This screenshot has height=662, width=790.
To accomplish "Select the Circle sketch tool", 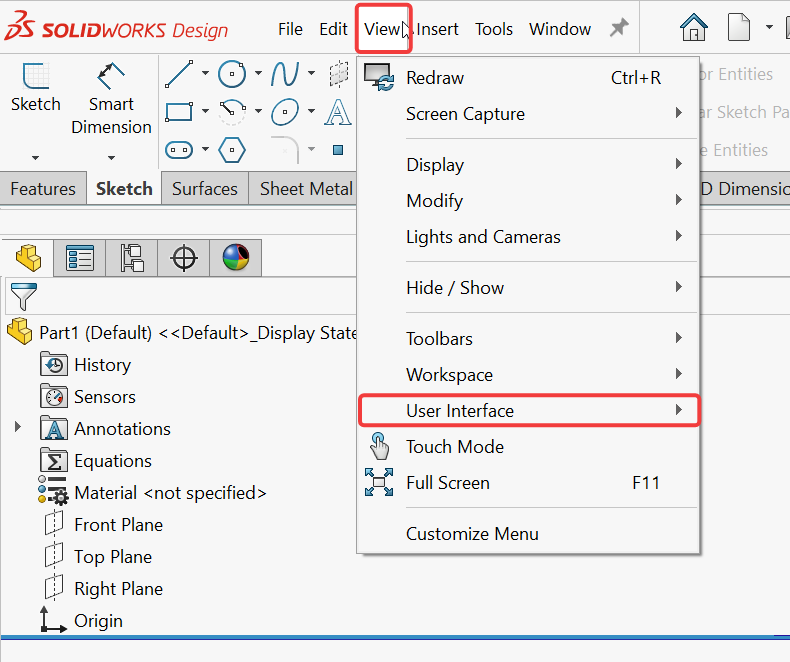I will [x=232, y=74].
